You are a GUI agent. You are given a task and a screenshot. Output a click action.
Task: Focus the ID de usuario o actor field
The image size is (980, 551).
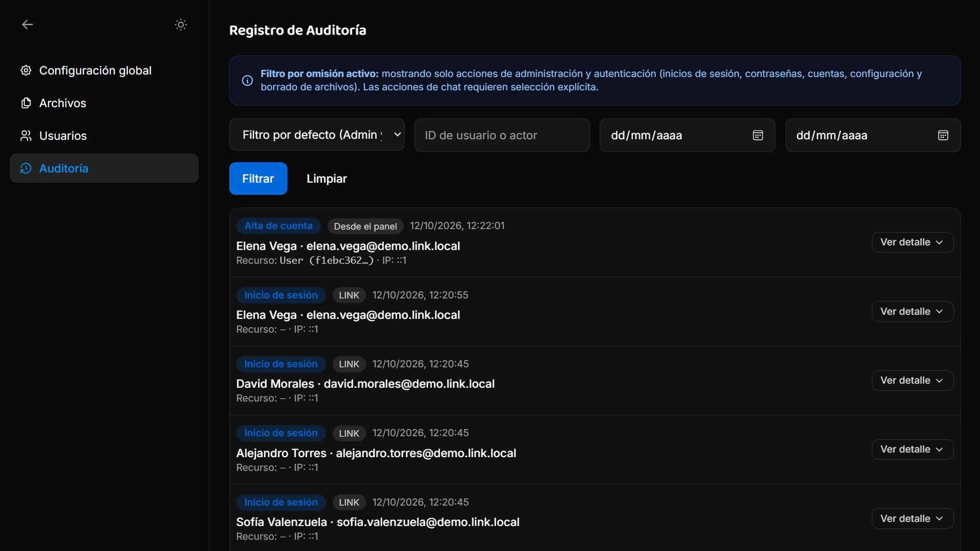pyautogui.click(x=502, y=135)
